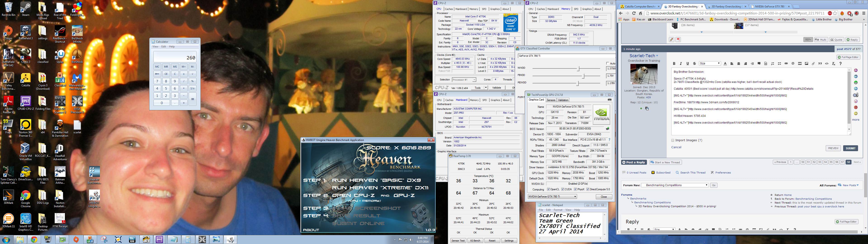This screenshot has width=868, height=244.
Task: Take a GPU-Z screenshot with camera icon
Action: tap(609, 100)
